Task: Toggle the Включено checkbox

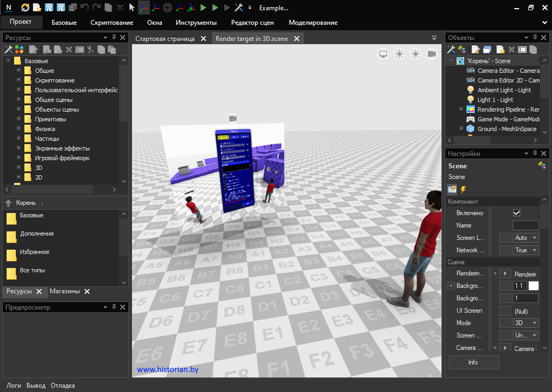Action: 516,213
